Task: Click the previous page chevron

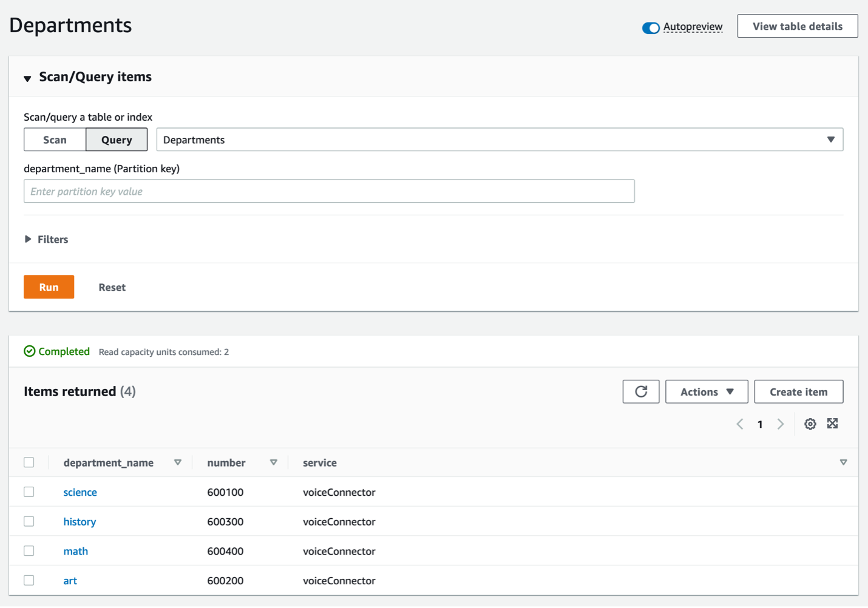Action: coord(739,424)
